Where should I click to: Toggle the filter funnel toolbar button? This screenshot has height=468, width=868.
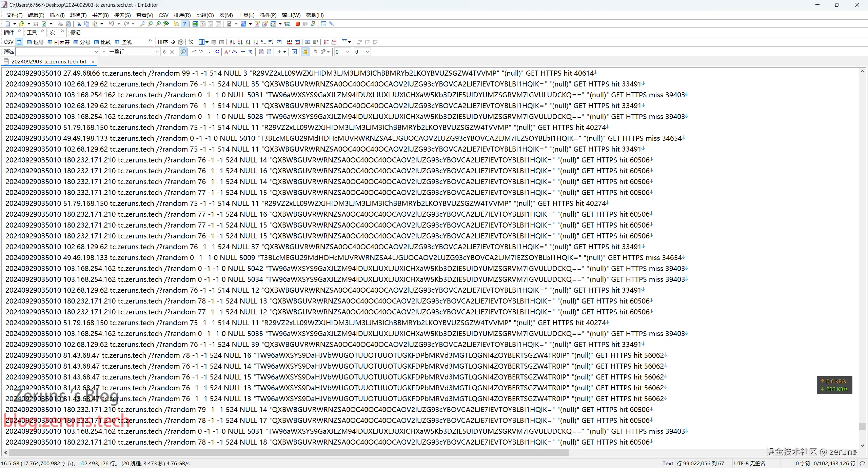tap(184, 24)
